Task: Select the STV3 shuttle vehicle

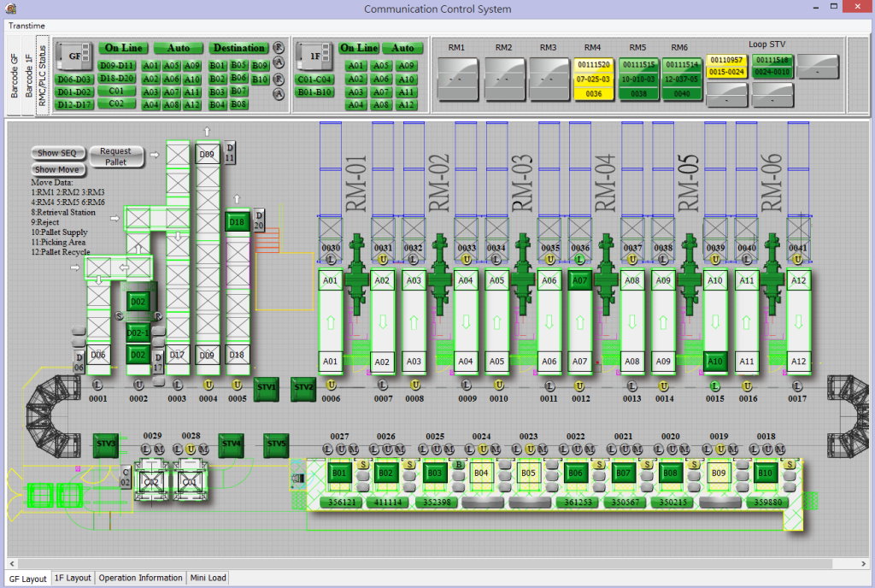Action: click(x=104, y=444)
